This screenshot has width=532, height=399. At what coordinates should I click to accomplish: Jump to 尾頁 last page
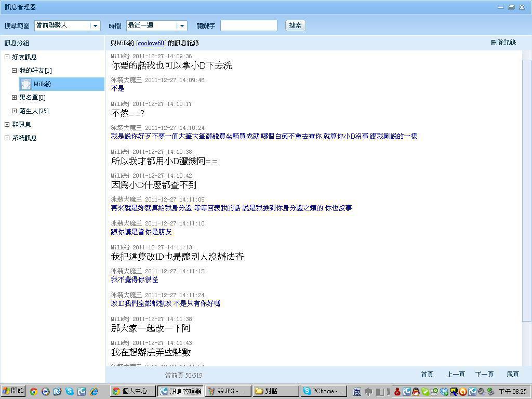513,375
